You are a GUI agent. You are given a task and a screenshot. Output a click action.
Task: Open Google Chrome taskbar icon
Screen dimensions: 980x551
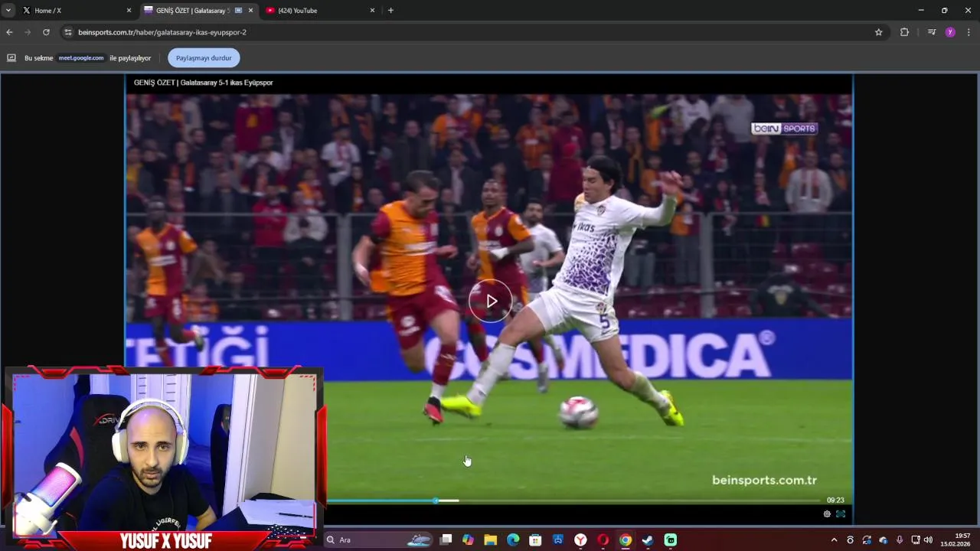(x=626, y=540)
